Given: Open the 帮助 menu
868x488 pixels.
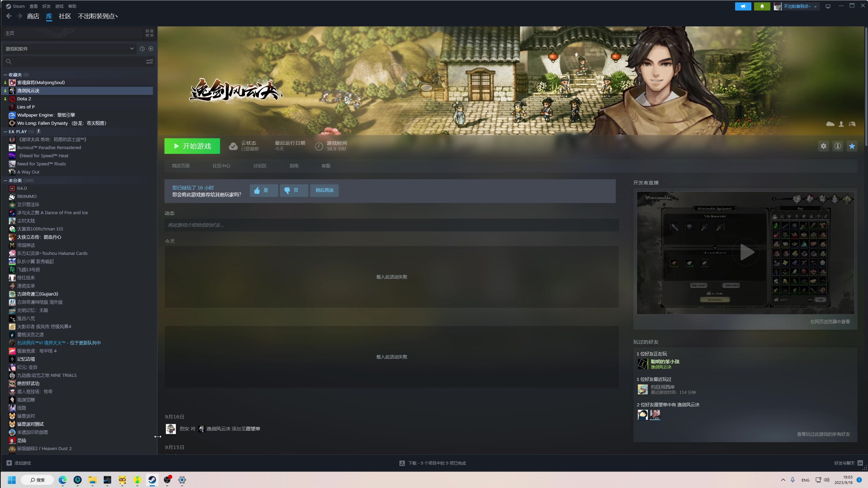Looking at the screenshot, I should 72,6.
